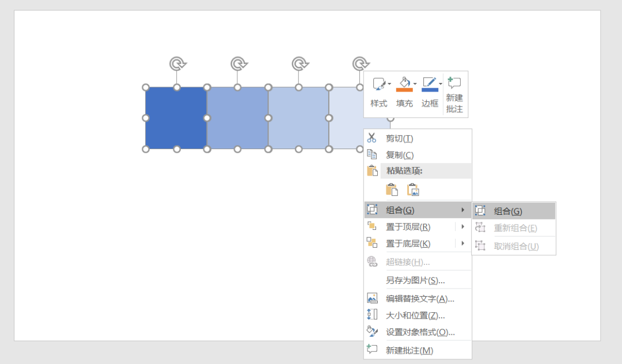Click the 取消组合(U) submenu entry
The image size is (622, 364).
click(x=514, y=247)
